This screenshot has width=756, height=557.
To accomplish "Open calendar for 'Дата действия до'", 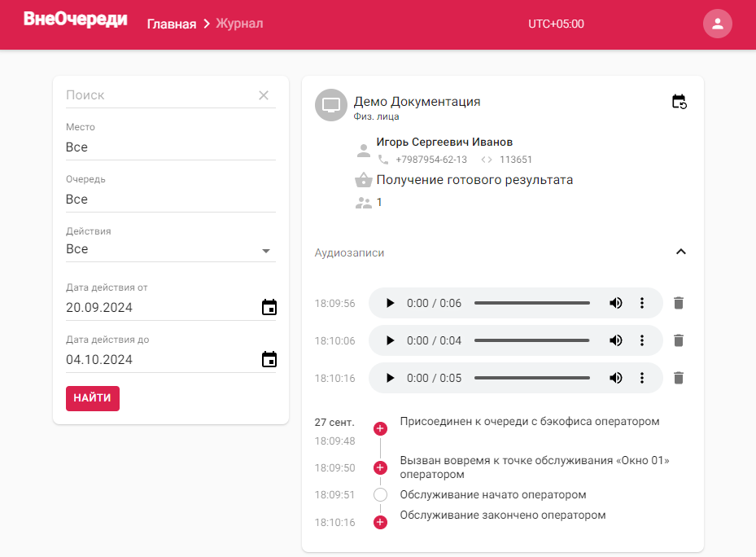I will click(x=269, y=359).
